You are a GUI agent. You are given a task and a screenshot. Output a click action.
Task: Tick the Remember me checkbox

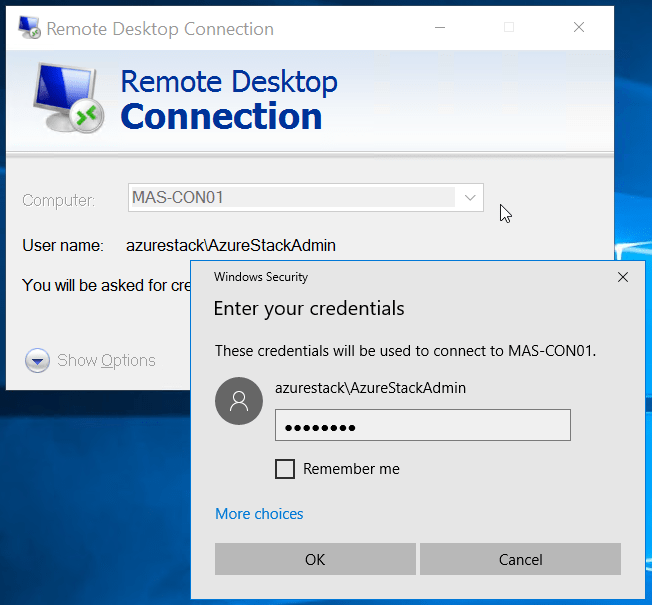click(285, 469)
